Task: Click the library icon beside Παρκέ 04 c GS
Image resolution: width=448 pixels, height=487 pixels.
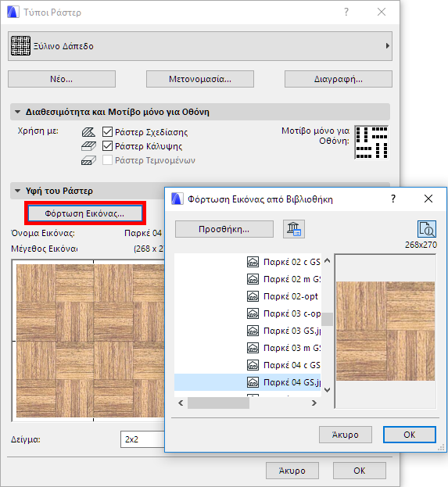Action: (253, 365)
